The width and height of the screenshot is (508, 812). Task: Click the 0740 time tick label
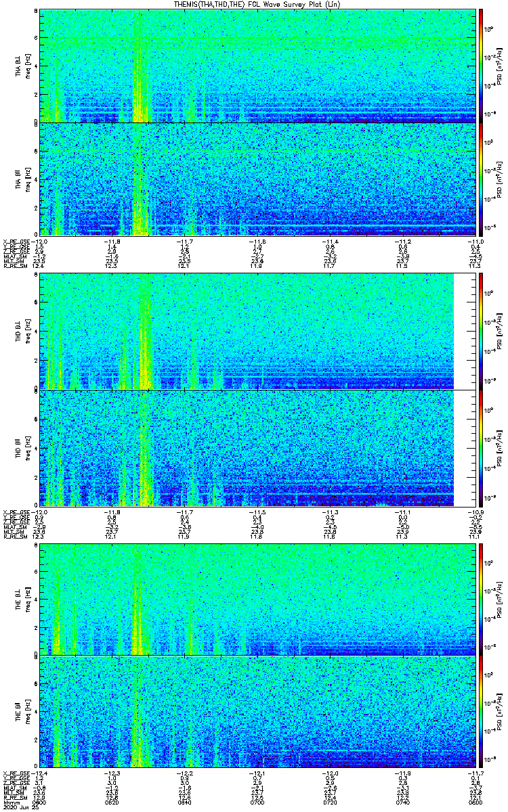click(x=402, y=803)
